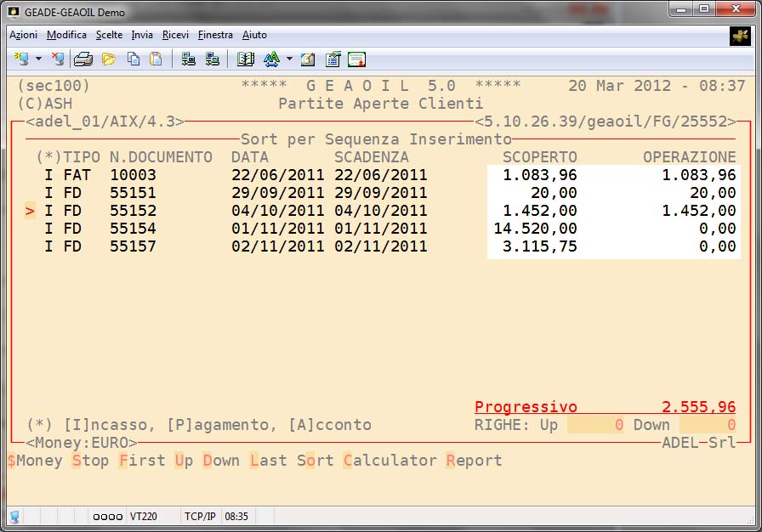762x532 pixels.
Task: Click the Sort command in the bottom bar
Action: click(x=315, y=461)
